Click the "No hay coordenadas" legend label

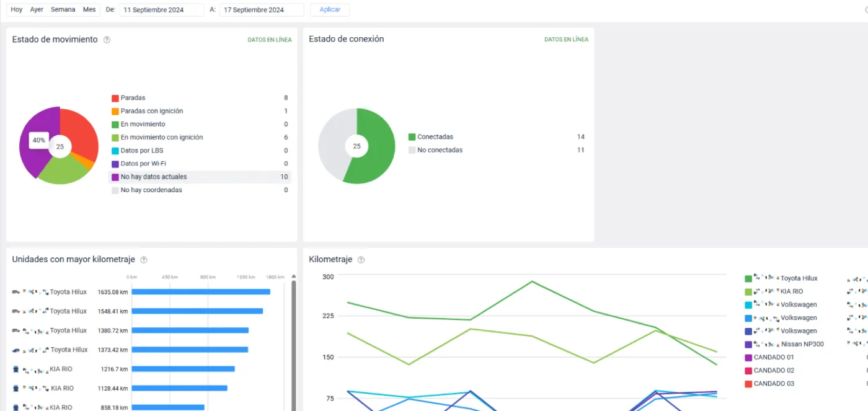coord(151,190)
